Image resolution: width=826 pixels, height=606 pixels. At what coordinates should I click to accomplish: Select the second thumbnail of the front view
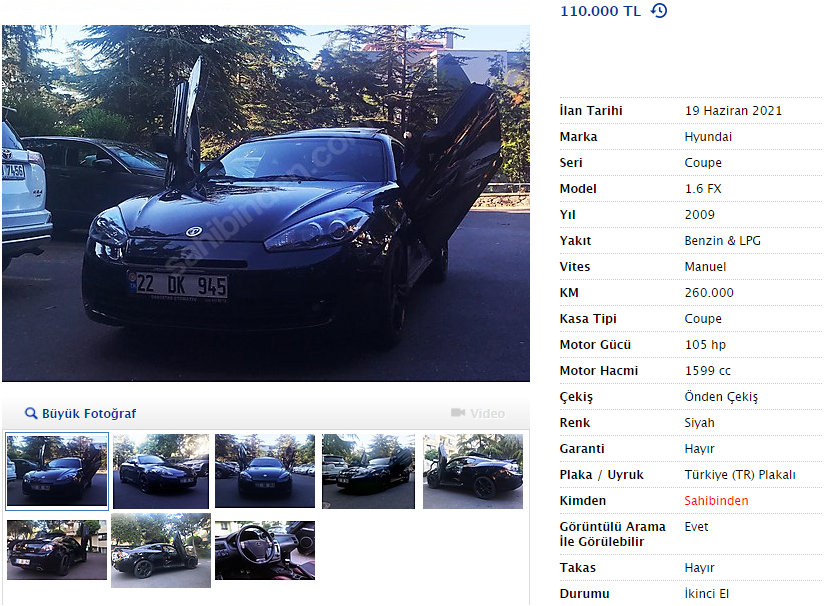(x=161, y=471)
